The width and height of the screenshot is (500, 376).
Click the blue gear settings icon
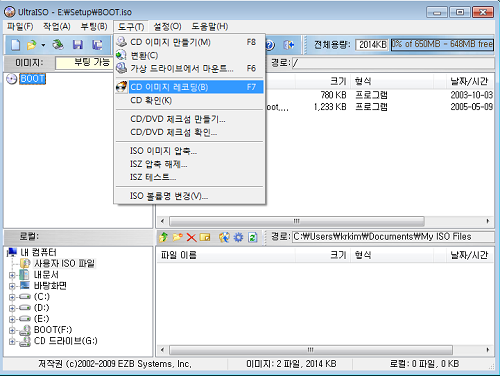pos(238,237)
